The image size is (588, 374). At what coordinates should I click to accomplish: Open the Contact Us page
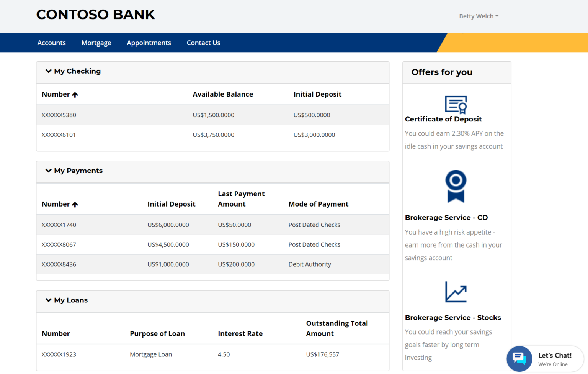click(203, 43)
